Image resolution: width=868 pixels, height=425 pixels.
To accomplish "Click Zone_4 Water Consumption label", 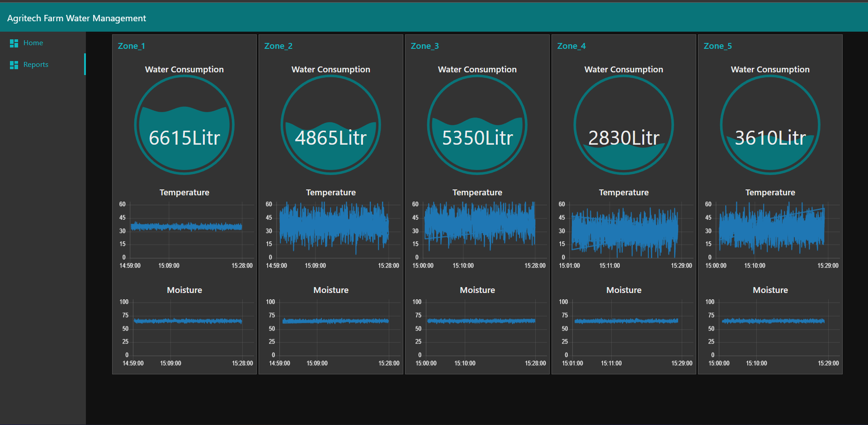I will (x=624, y=70).
